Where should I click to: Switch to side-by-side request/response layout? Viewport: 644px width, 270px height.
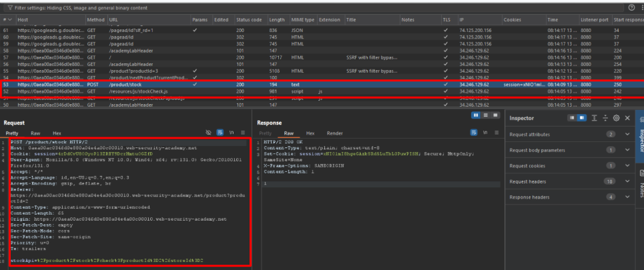pos(476,115)
